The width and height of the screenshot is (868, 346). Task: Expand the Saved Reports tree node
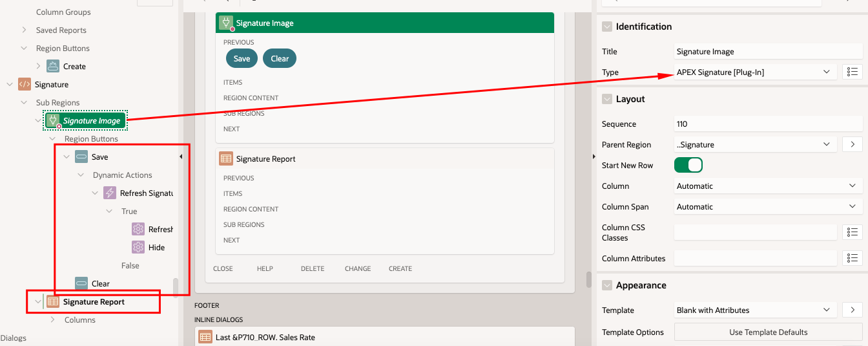[24, 30]
